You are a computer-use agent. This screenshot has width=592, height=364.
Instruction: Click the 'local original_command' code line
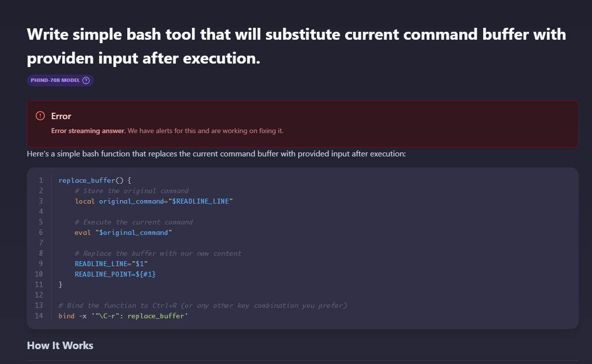pyautogui.click(x=154, y=202)
